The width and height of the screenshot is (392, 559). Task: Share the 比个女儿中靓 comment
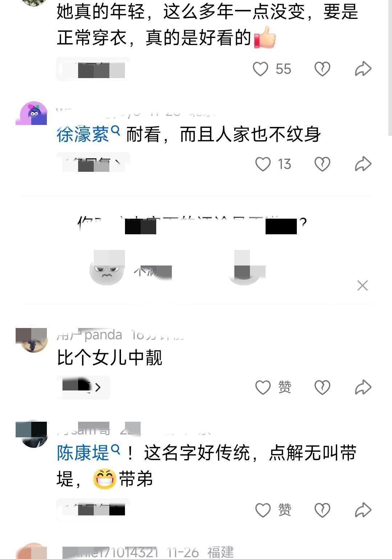(363, 388)
